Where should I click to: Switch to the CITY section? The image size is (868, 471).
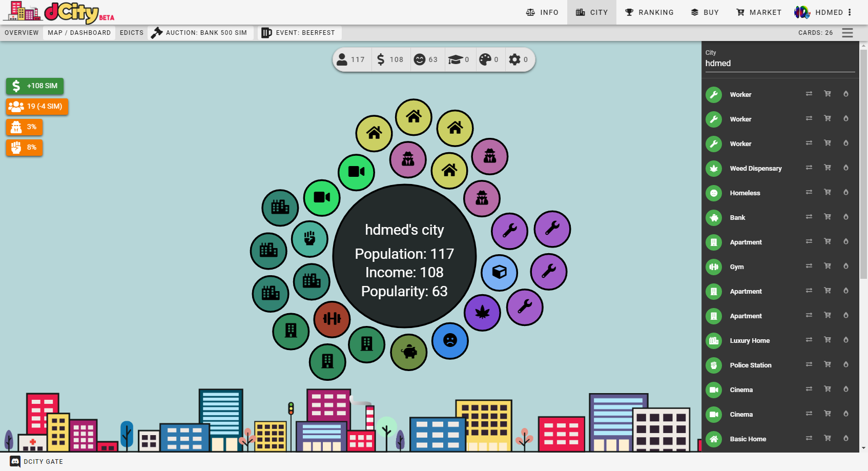coord(591,12)
